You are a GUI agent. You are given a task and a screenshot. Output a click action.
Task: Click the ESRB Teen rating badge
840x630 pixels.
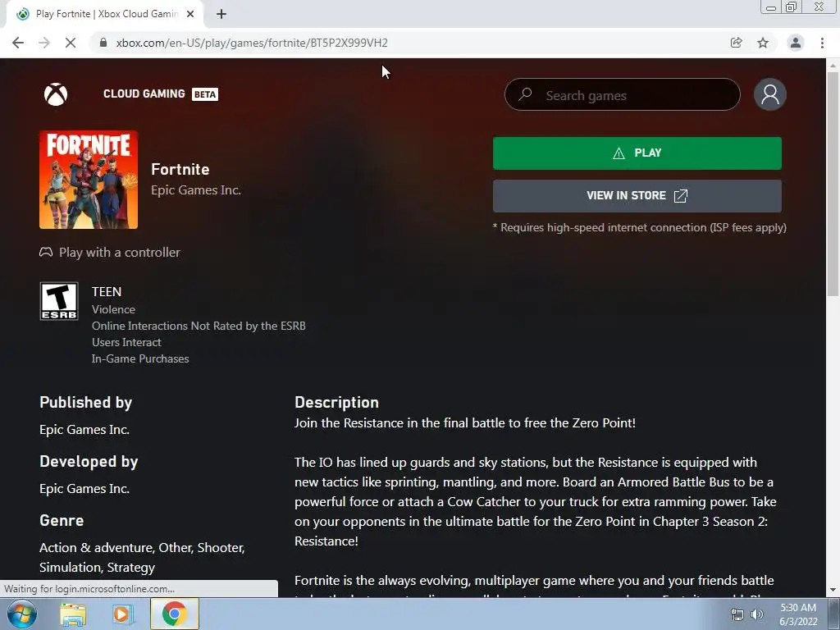tap(59, 301)
